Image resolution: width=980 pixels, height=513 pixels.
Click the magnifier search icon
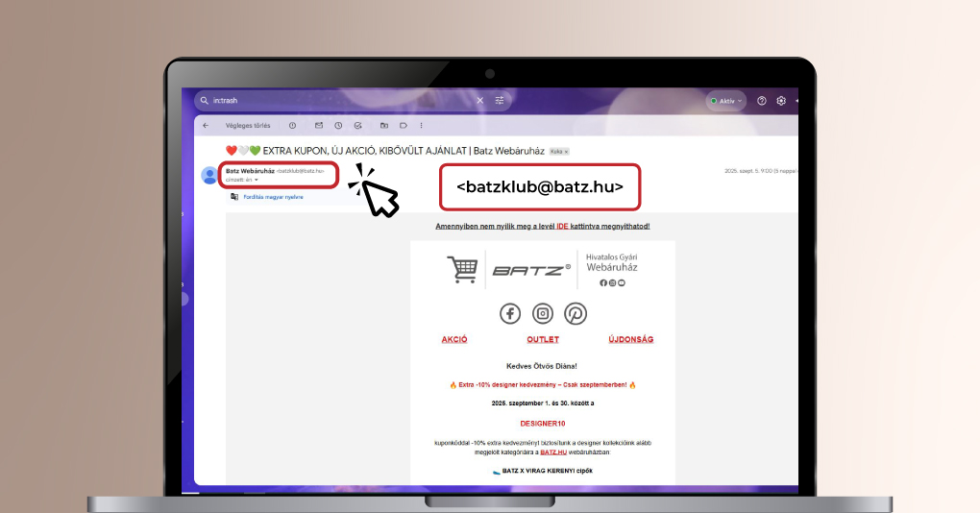pos(205,101)
